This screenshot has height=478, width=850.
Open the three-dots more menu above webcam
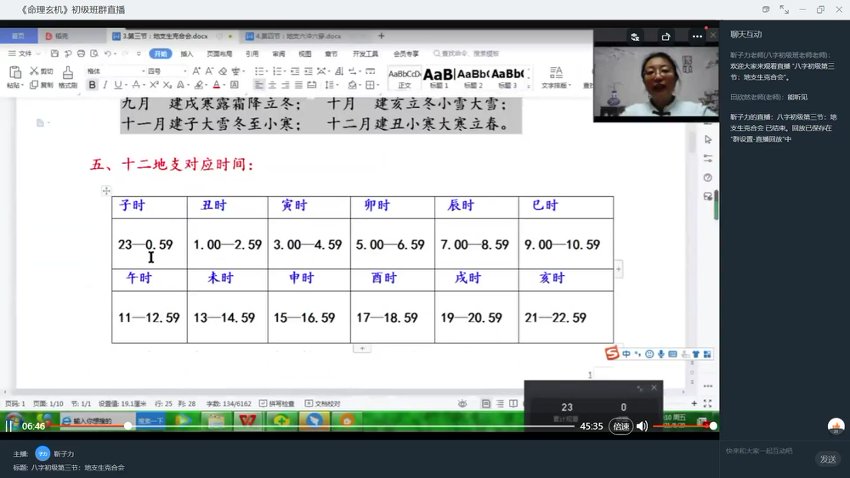(x=697, y=37)
